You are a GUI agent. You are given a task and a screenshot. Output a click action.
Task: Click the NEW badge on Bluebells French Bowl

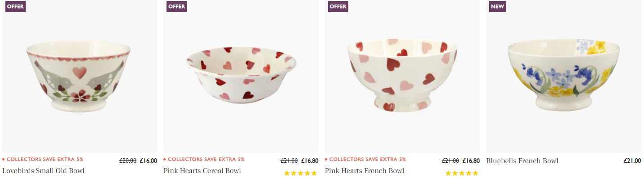(x=498, y=6)
